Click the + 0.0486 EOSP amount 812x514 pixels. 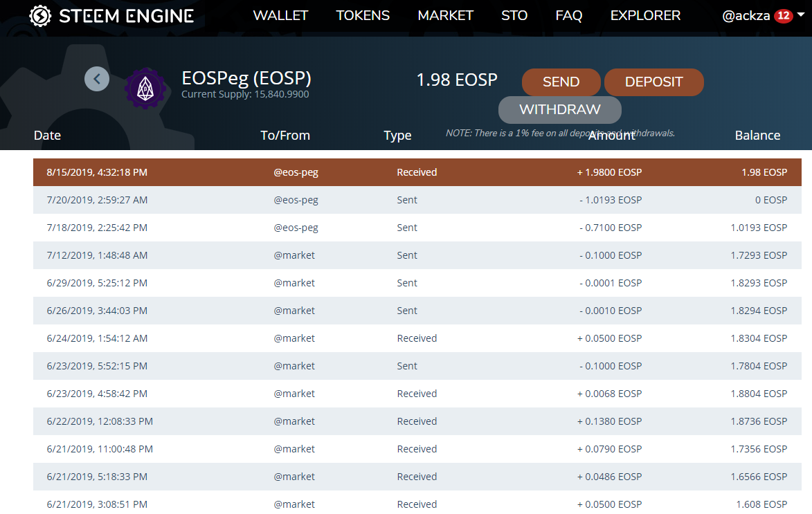click(x=609, y=477)
